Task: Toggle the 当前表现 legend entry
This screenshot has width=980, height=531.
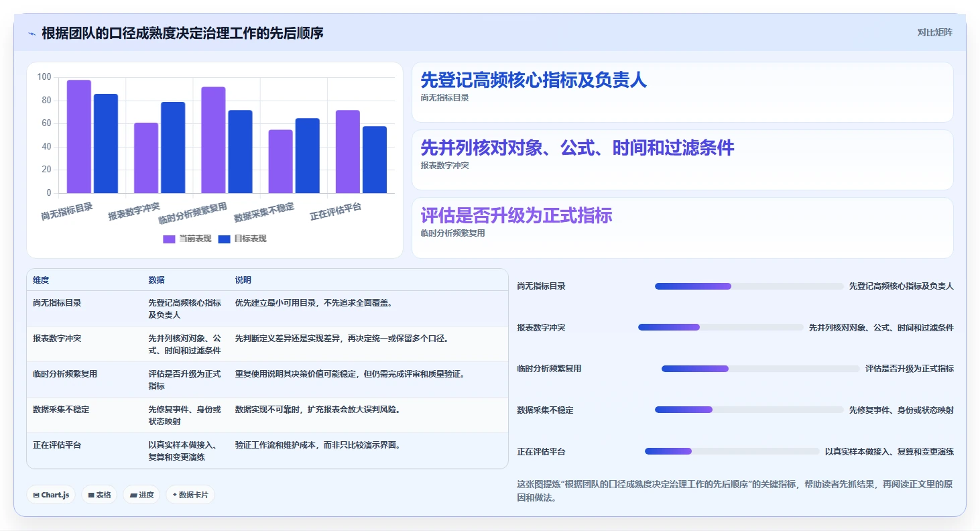Action: point(187,239)
